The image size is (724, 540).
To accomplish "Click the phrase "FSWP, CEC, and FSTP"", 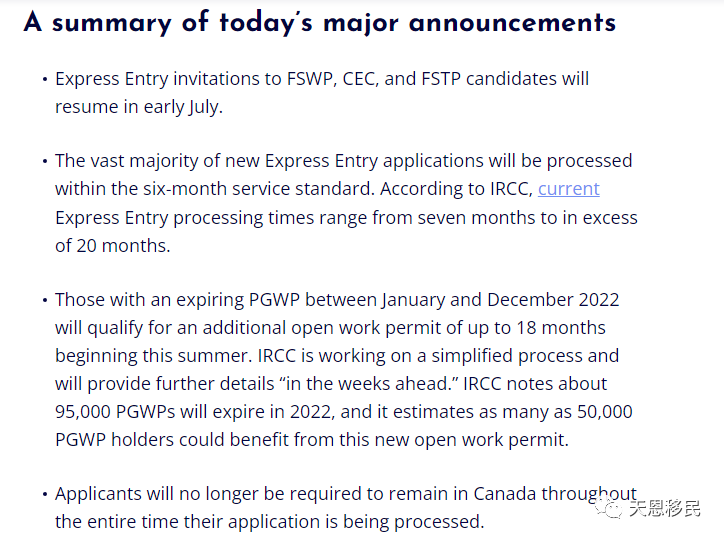I will (374, 79).
